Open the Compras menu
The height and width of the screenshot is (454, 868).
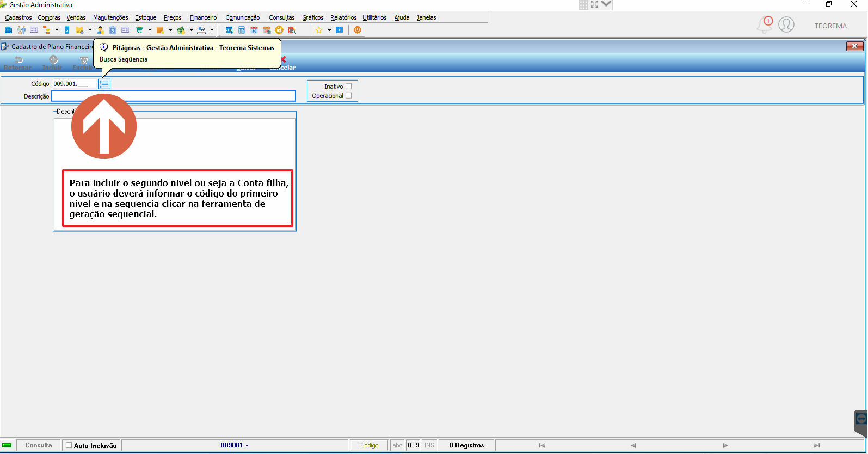49,17
